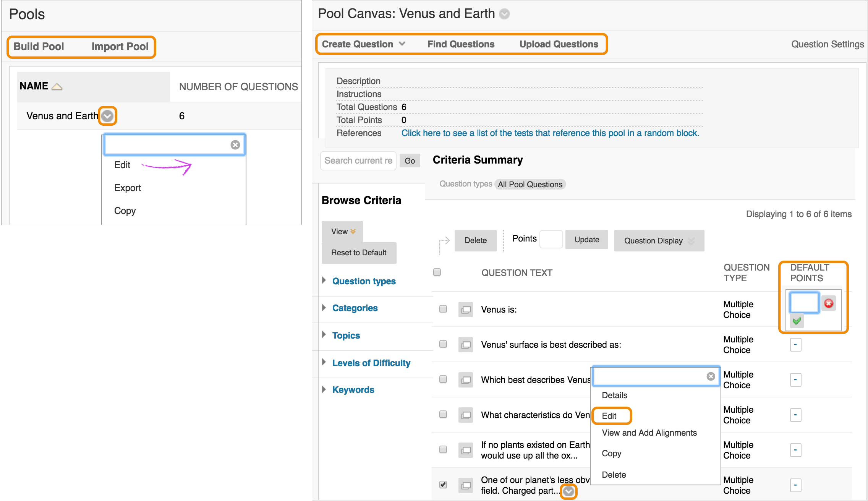
Task: Click the question icon beside 'Venus is:'
Action: pos(466,310)
